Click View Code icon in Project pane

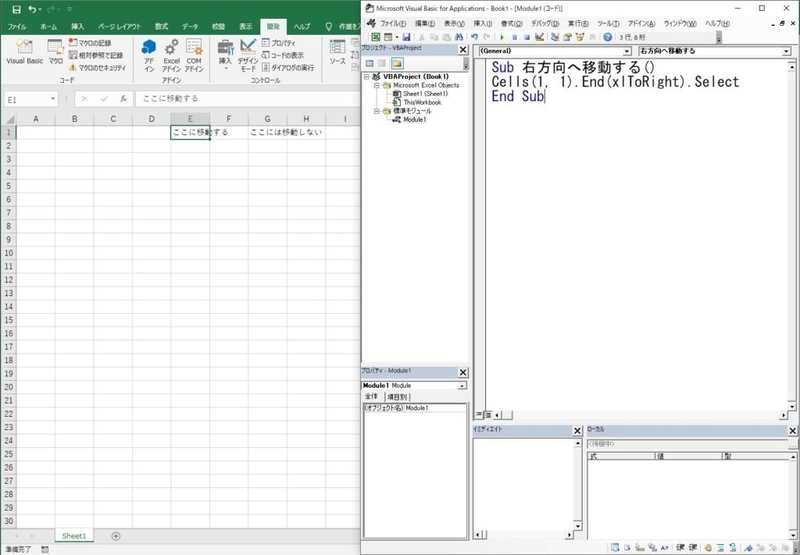(369, 63)
